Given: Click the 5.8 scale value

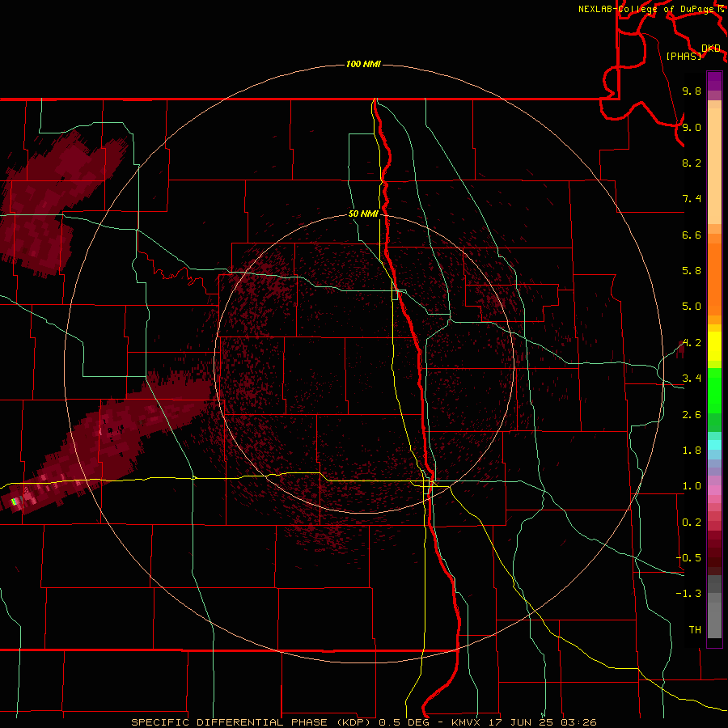Looking at the screenshot, I should pyautogui.click(x=692, y=271).
